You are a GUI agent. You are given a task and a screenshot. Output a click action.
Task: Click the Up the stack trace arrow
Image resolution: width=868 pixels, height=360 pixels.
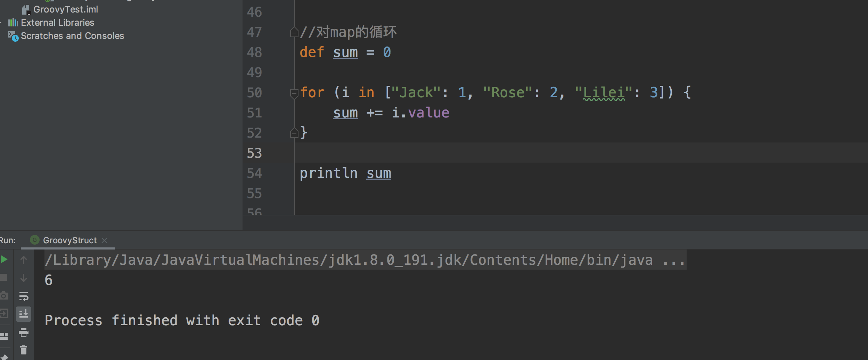point(24,260)
